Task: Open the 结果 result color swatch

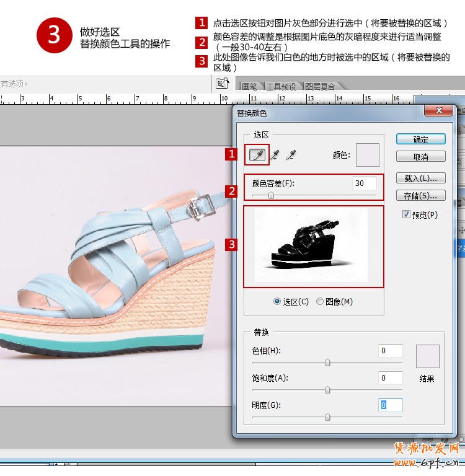Action: coord(427,356)
